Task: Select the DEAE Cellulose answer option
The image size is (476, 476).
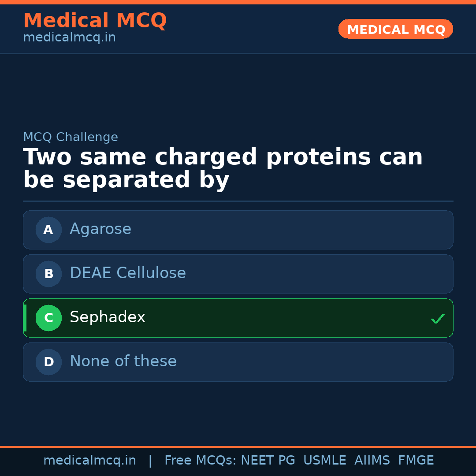Action: click(238, 274)
